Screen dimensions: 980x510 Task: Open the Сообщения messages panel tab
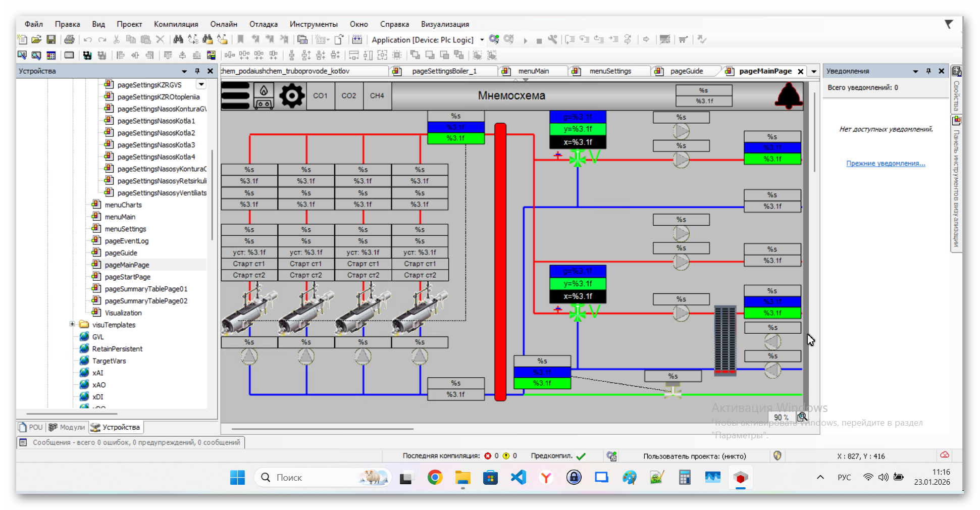(131, 442)
